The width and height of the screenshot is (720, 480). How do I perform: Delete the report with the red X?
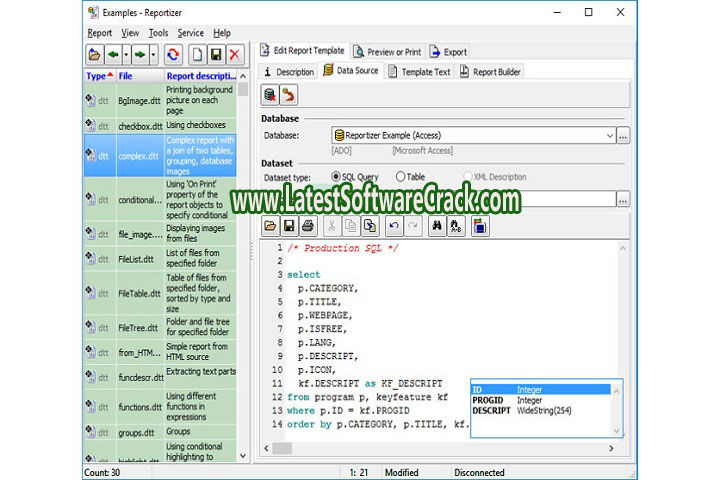click(x=235, y=55)
